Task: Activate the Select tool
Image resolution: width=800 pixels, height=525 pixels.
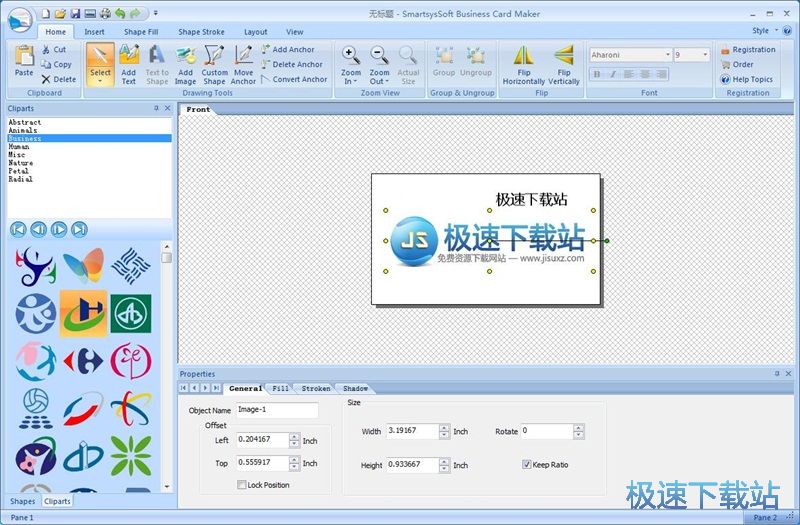Action: click(100, 64)
